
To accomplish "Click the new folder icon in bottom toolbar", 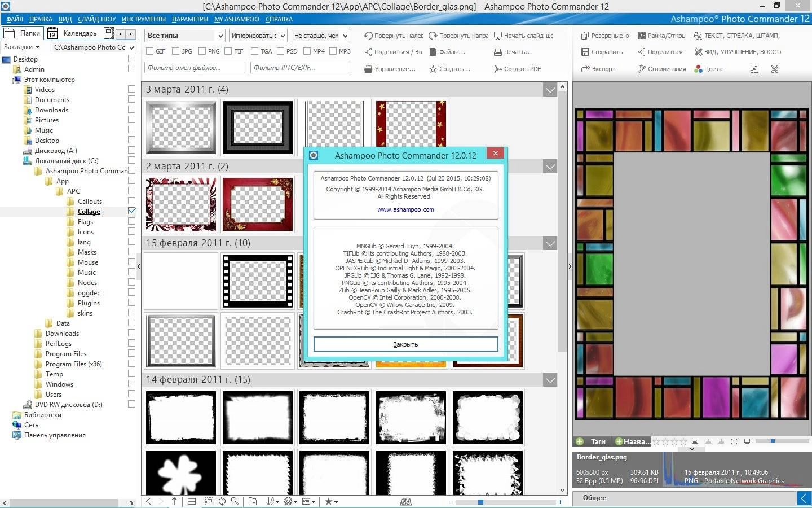I will (253, 501).
